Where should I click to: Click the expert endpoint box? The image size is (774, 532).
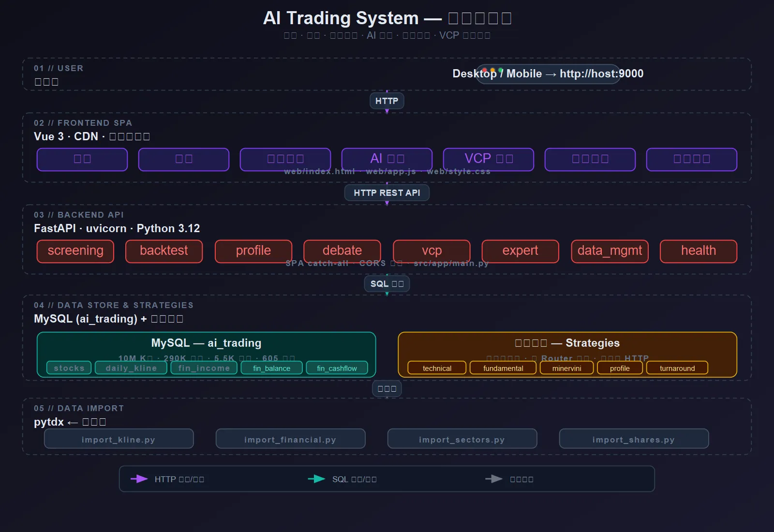[x=520, y=251]
